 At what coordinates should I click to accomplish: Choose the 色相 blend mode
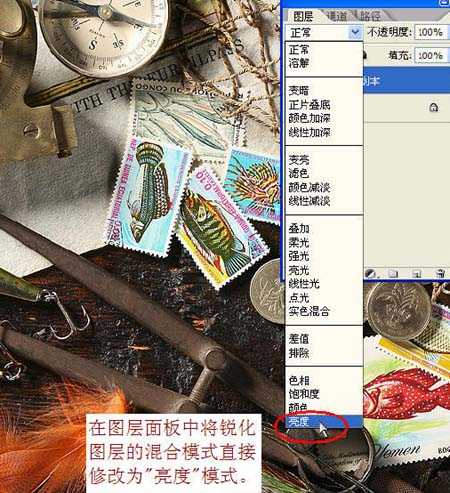(x=299, y=380)
